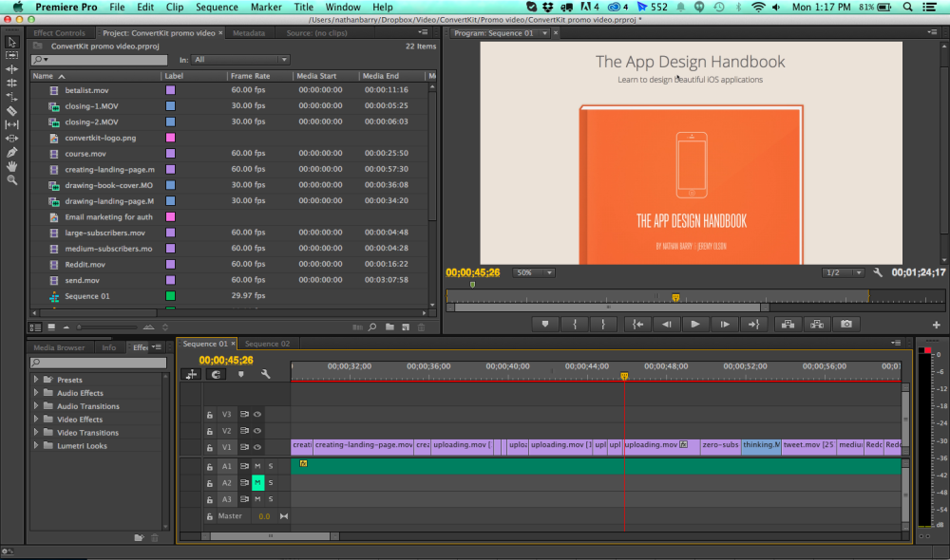Toggle V1 track output eye icon
The width and height of the screenshot is (950, 560).
(257, 446)
